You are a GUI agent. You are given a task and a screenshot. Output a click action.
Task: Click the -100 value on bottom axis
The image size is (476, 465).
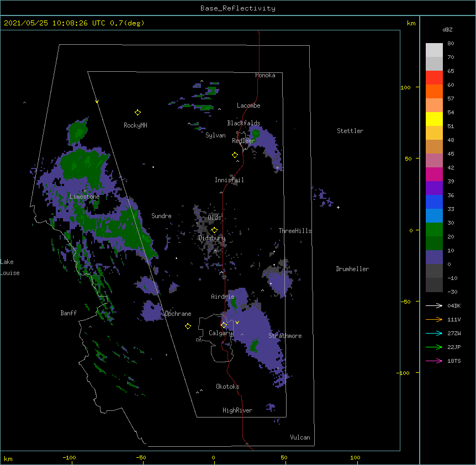coord(70,457)
